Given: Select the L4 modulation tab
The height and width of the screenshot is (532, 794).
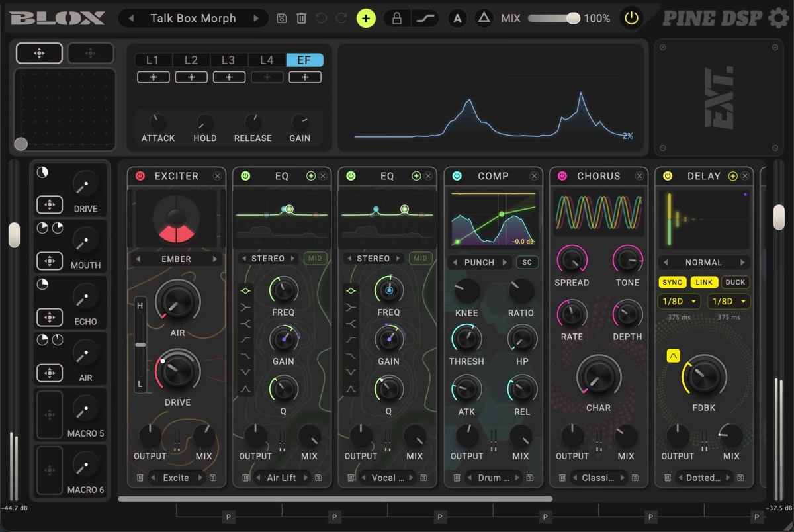Looking at the screenshot, I should [x=267, y=60].
